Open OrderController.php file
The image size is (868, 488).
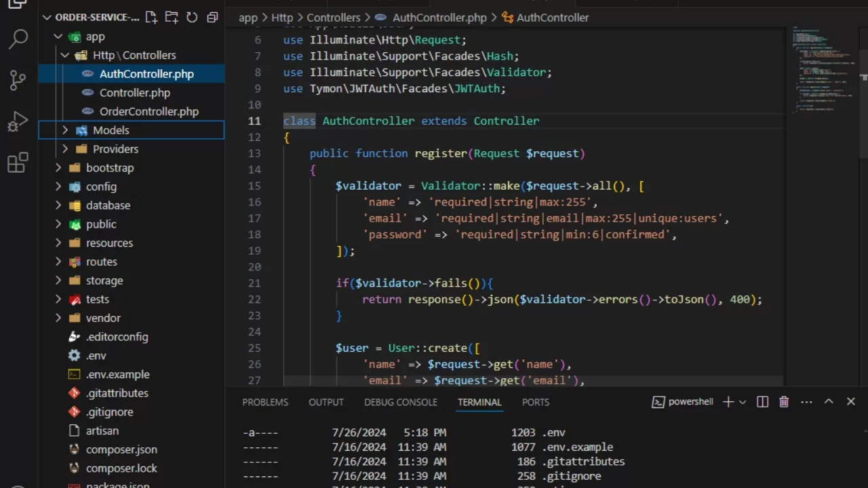point(132,111)
